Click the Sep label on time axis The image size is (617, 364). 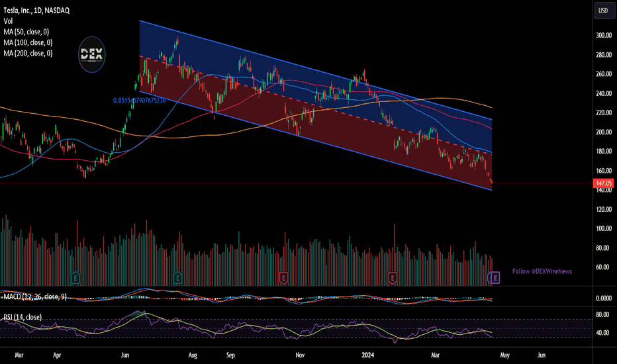[230, 355]
